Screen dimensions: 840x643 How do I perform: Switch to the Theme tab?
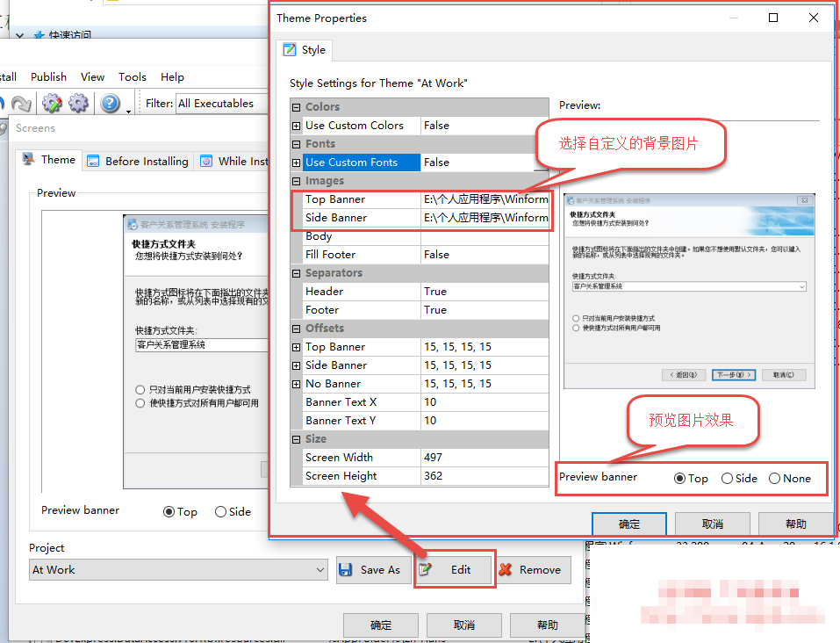click(49, 160)
